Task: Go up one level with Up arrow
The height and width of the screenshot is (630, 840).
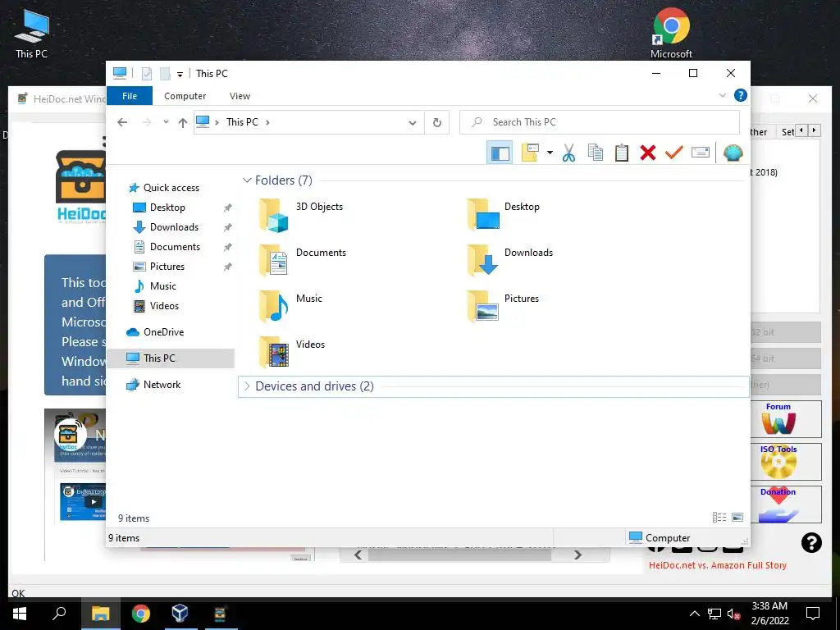Action: pyautogui.click(x=183, y=123)
